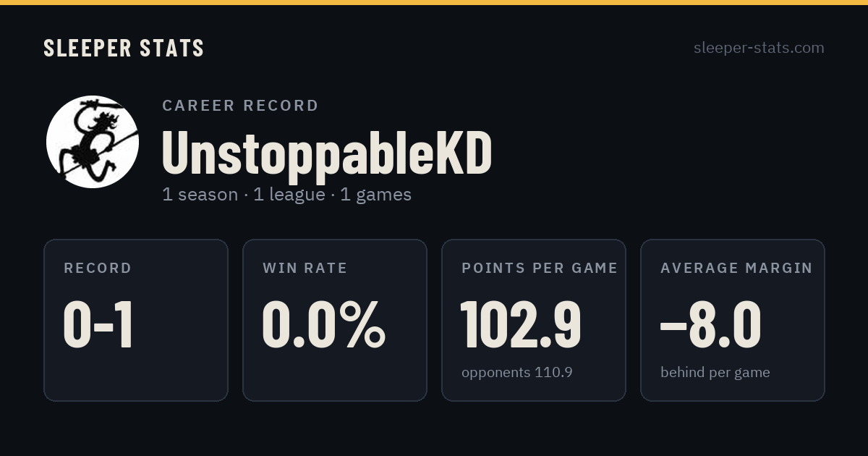Click the 0.0% win rate value
This screenshot has width=868, height=456.
tap(324, 325)
